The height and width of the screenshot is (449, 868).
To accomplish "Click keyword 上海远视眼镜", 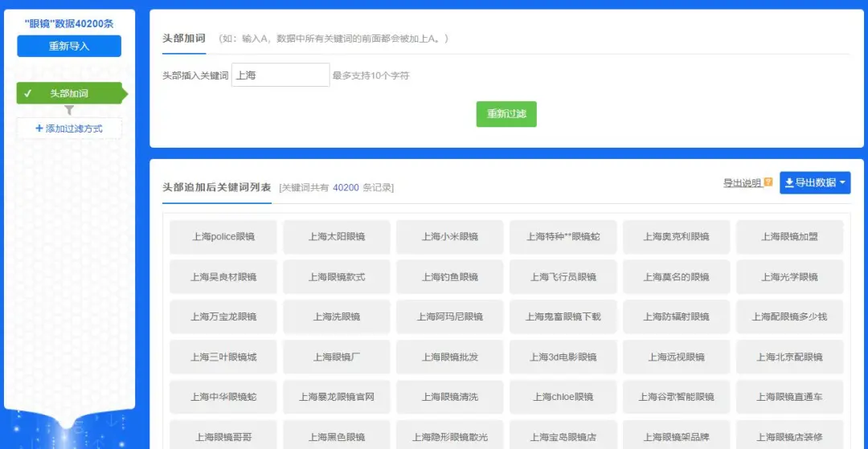I will [677, 357].
